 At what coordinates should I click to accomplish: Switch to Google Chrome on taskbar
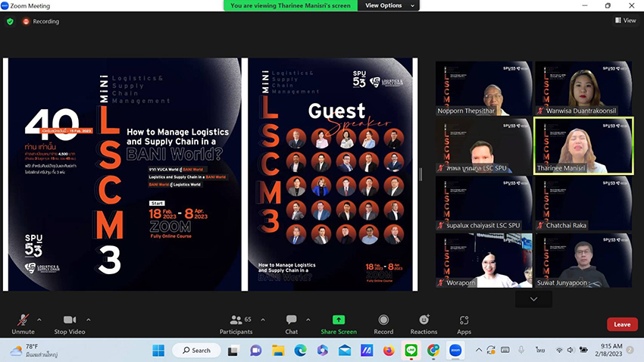tap(433, 351)
